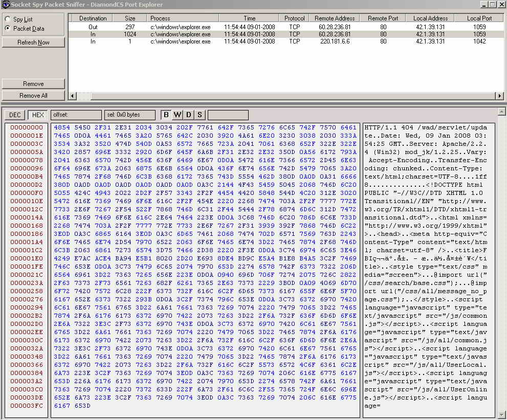
Task: Click hex offset 000000F0 row
Action: click(x=27, y=193)
